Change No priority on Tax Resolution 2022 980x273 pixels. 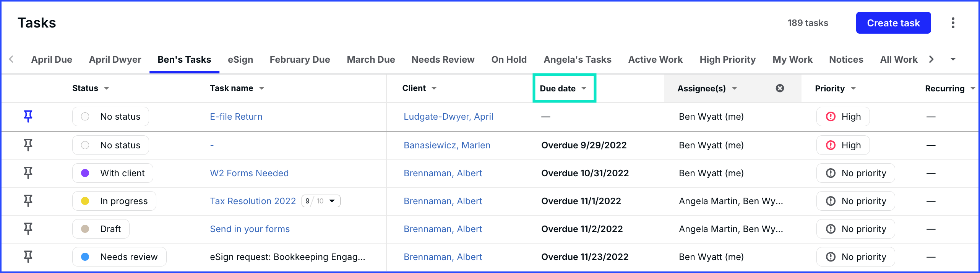point(855,201)
